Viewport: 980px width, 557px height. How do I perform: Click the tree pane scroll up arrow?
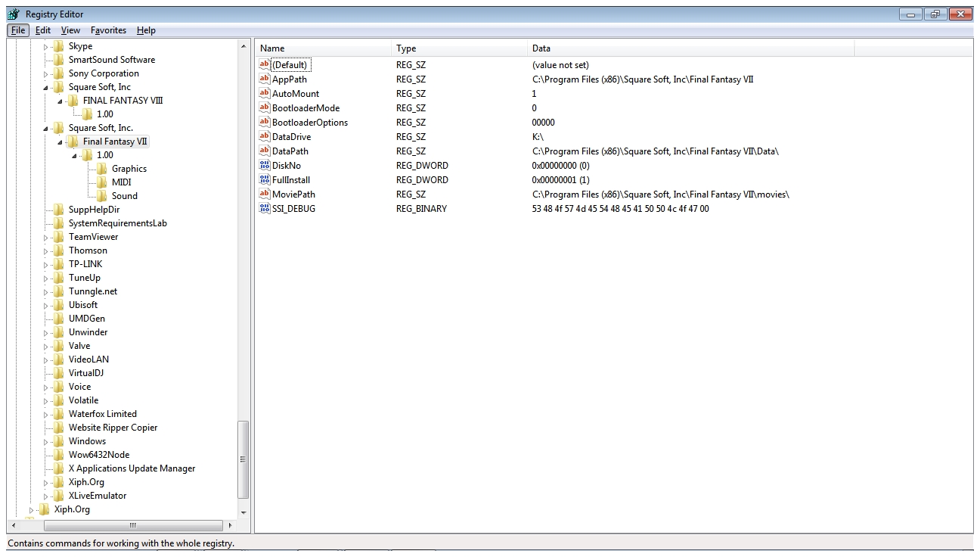(x=243, y=47)
